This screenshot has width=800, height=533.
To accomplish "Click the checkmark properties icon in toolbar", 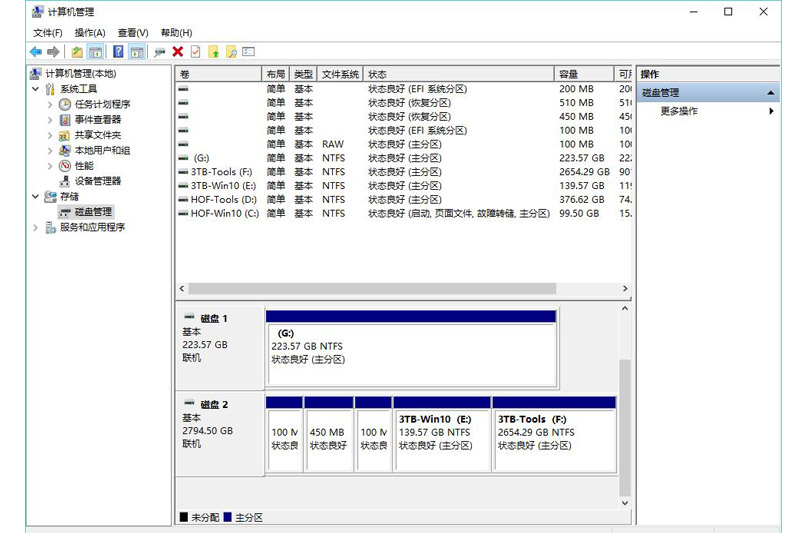I will (x=195, y=51).
